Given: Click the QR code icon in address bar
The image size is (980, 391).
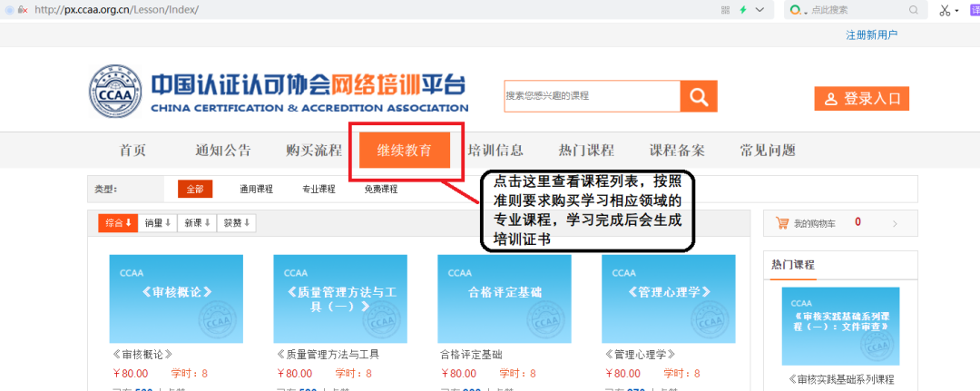Looking at the screenshot, I should (726, 10).
